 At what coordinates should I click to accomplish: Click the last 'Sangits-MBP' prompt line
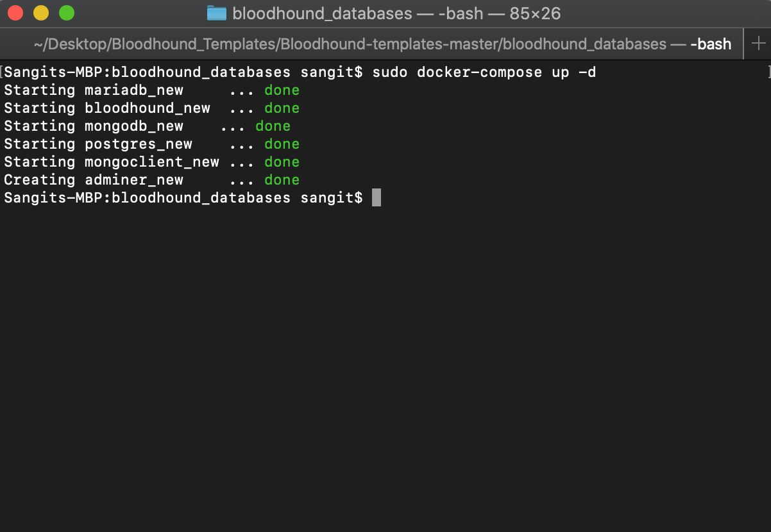(x=183, y=198)
